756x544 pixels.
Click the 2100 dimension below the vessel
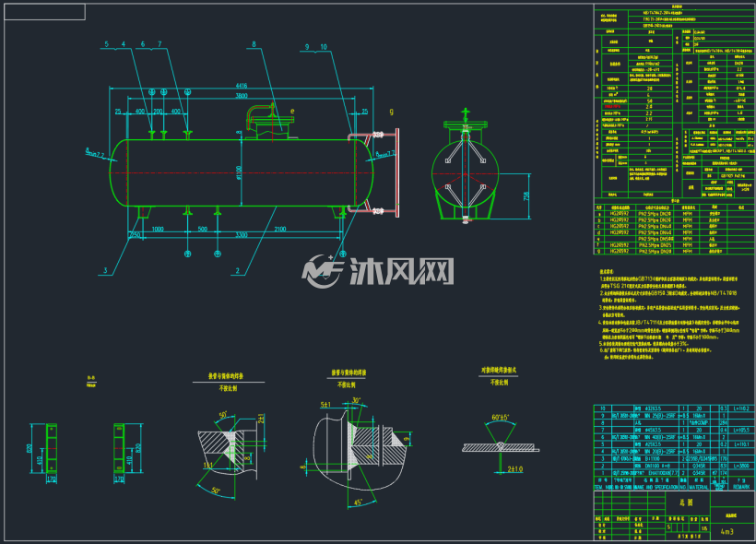tap(279, 229)
